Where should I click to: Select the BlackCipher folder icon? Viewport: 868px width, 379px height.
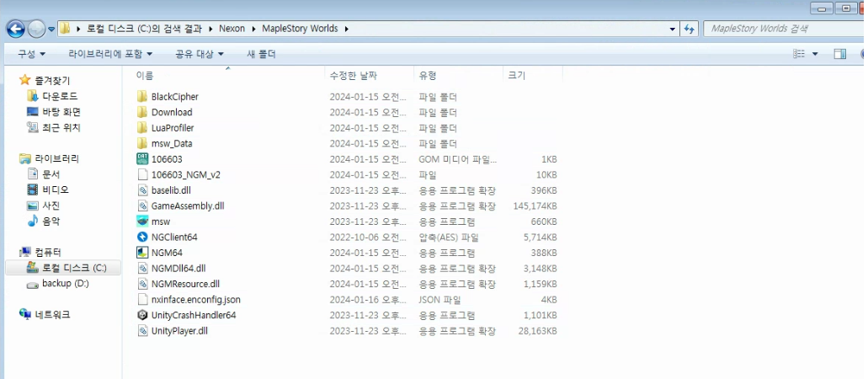click(x=142, y=97)
